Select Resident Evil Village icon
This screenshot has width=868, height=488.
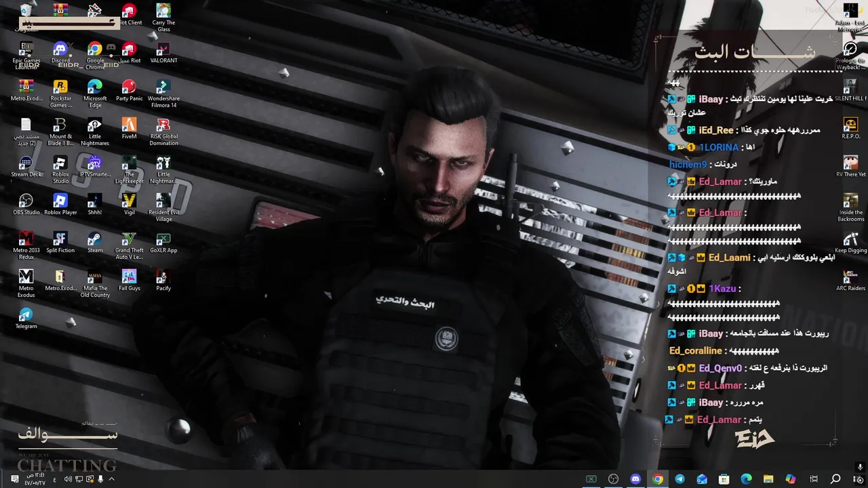(163, 207)
